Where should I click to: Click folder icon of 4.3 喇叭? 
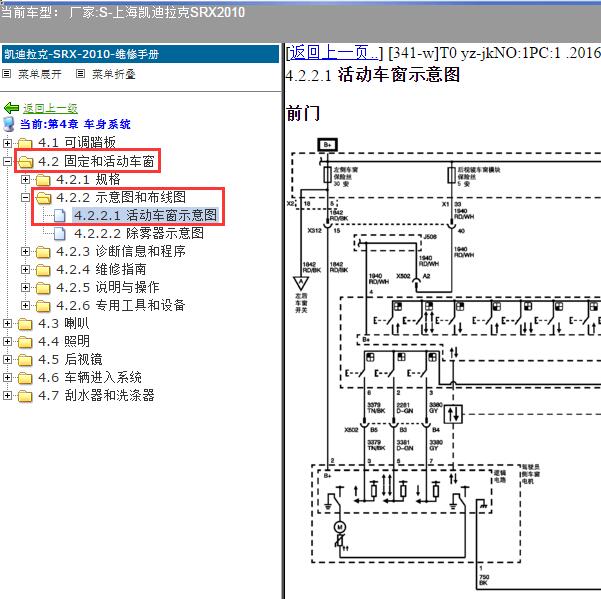[25, 324]
